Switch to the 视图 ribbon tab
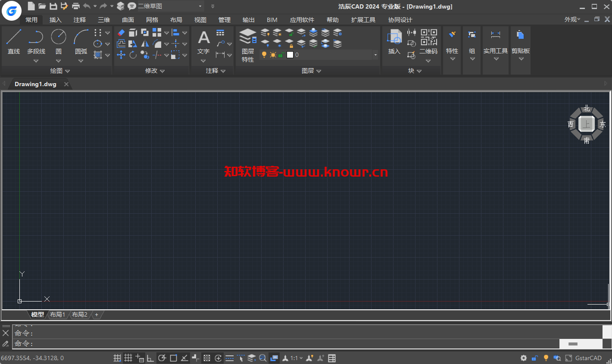Image resolution: width=612 pixels, height=364 pixels. pyautogui.click(x=200, y=20)
